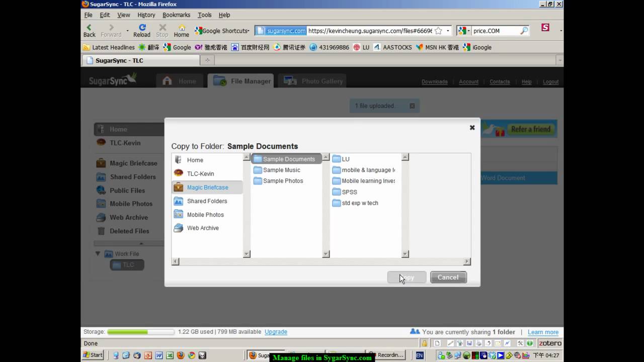This screenshot has height=362, width=644.
Task: Open a new tab with the plus button
Action: click(207, 60)
